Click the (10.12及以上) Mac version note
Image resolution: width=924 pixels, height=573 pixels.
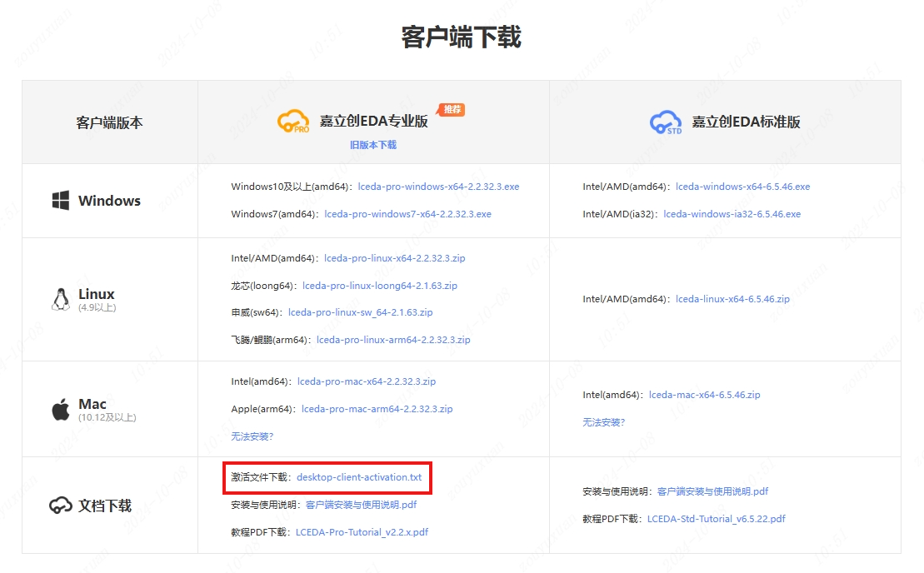(x=107, y=417)
